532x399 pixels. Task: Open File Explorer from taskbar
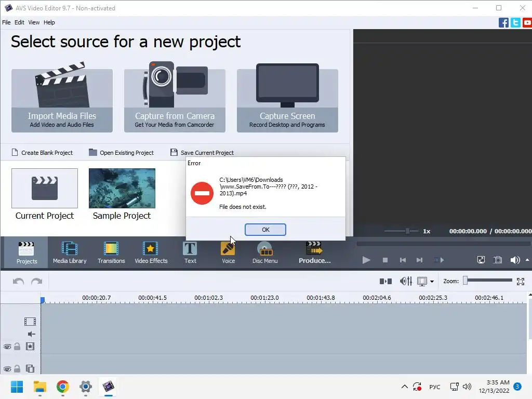click(39, 387)
